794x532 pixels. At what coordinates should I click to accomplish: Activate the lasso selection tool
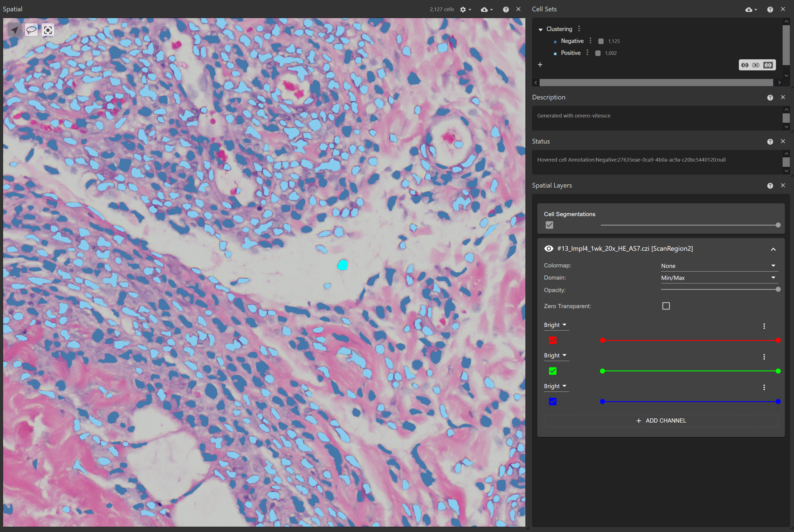(31, 30)
